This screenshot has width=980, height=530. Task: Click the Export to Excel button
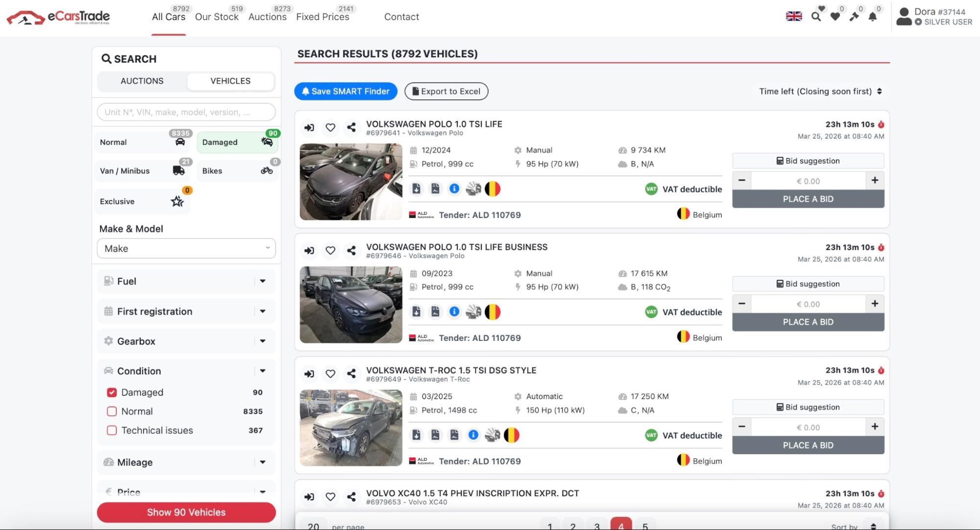[x=446, y=91]
